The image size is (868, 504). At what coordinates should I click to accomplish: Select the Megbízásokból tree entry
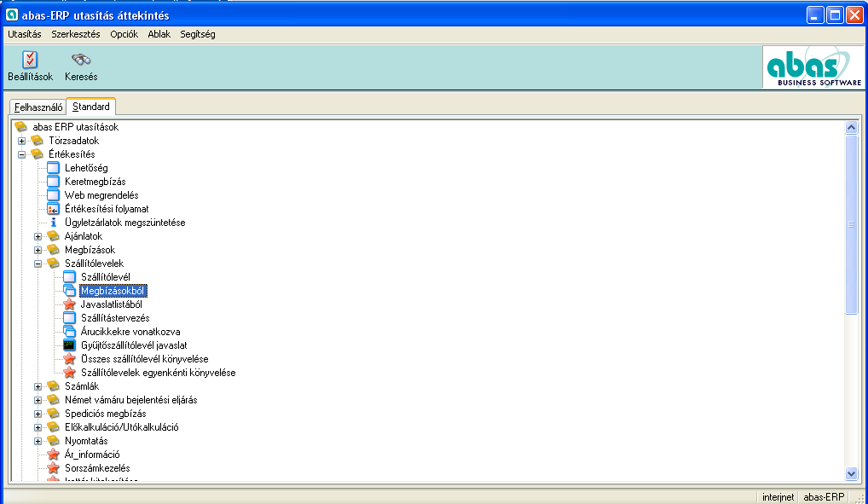click(113, 291)
